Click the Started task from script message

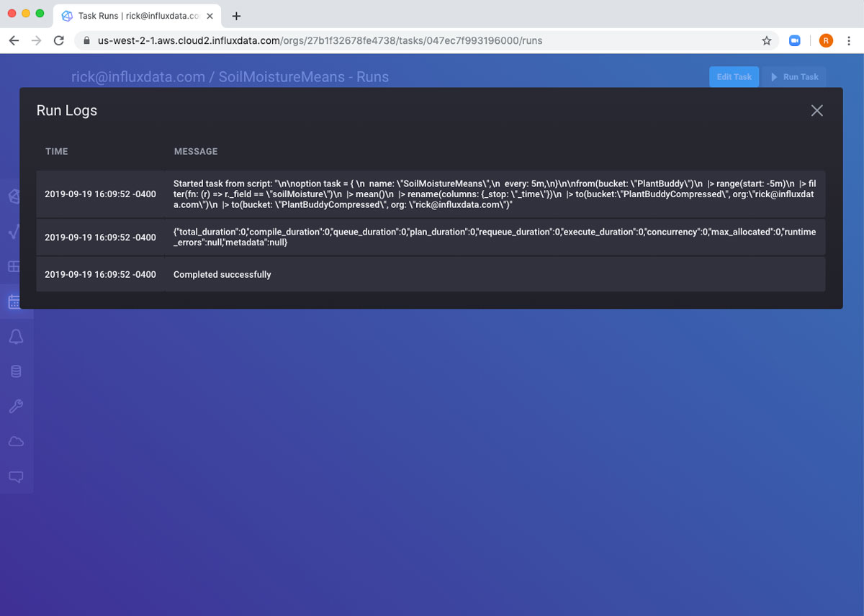tap(494, 194)
